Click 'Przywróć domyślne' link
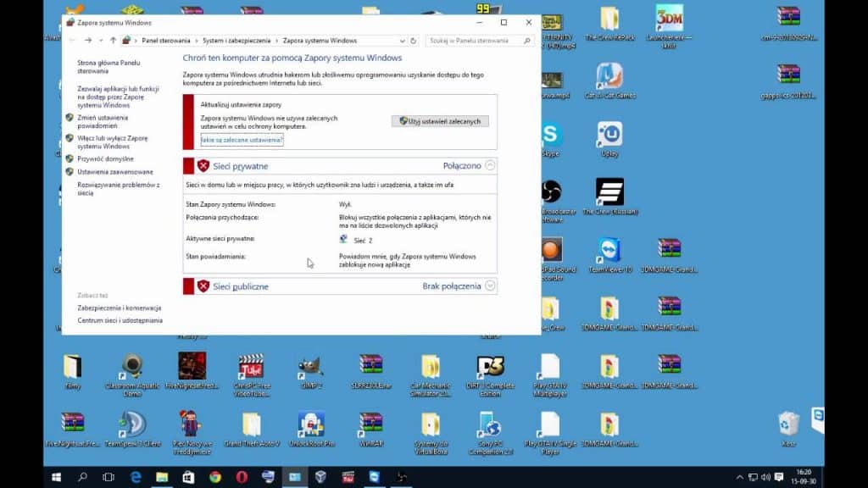Screen dimensions: 868x488 (x=105, y=158)
